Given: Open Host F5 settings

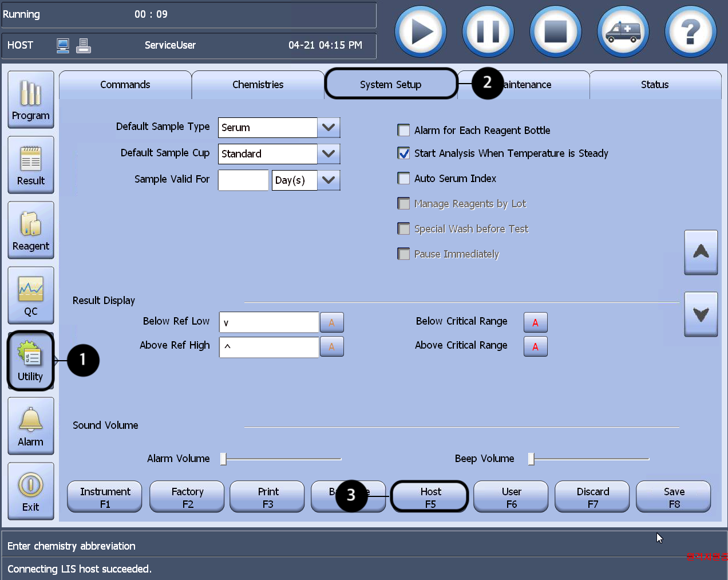Looking at the screenshot, I should 430,497.
